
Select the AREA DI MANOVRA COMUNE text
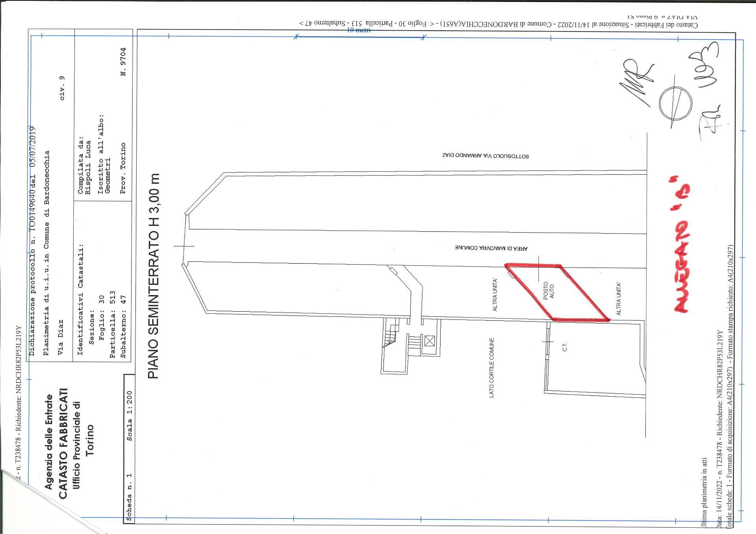[x=491, y=248]
